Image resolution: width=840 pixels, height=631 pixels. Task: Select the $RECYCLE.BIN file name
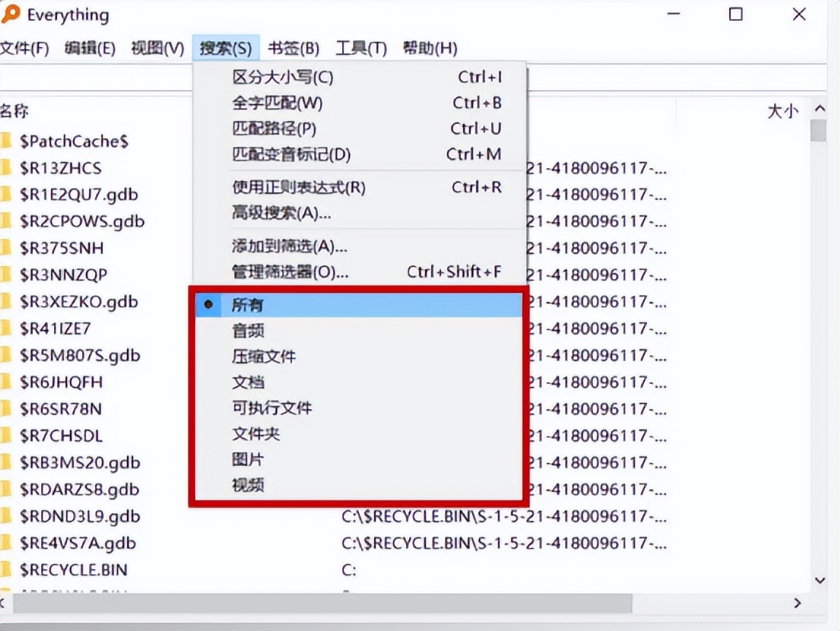(73, 570)
